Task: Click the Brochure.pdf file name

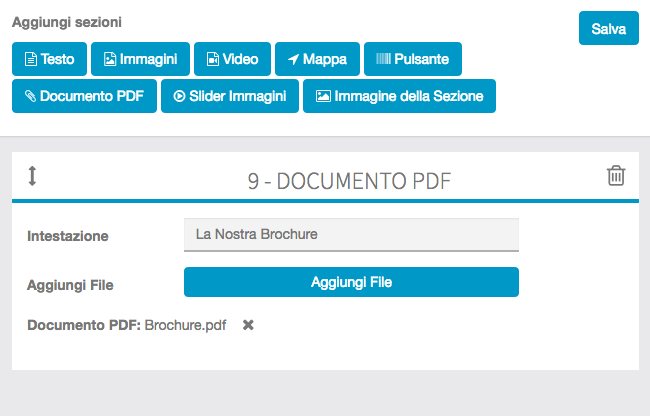Action: [x=185, y=325]
